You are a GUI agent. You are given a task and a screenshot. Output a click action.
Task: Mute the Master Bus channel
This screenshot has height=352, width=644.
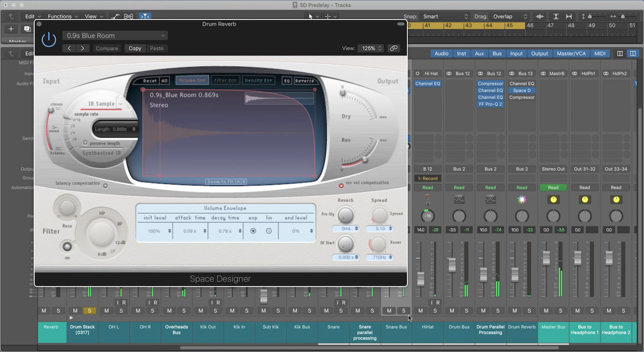tap(546, 311)
